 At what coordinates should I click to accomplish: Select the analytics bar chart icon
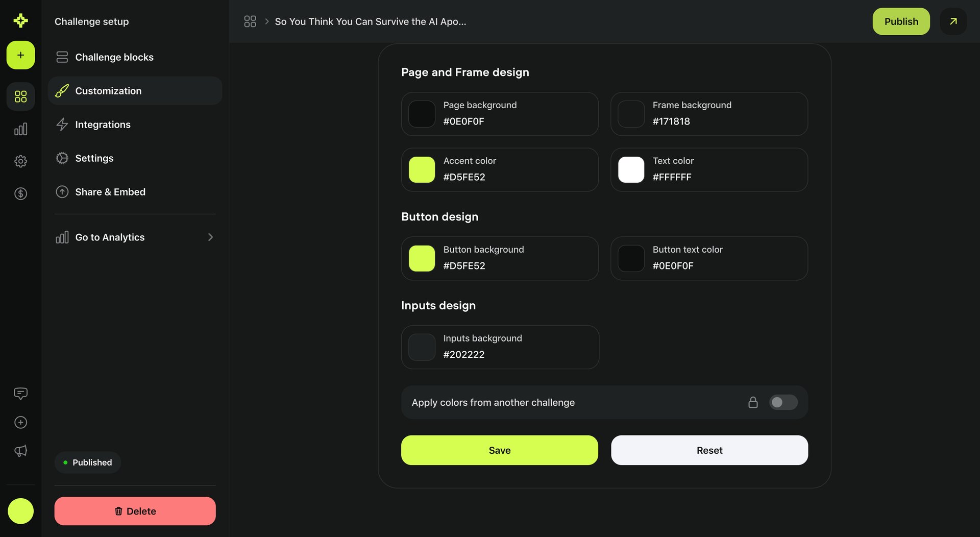(20, 129)
